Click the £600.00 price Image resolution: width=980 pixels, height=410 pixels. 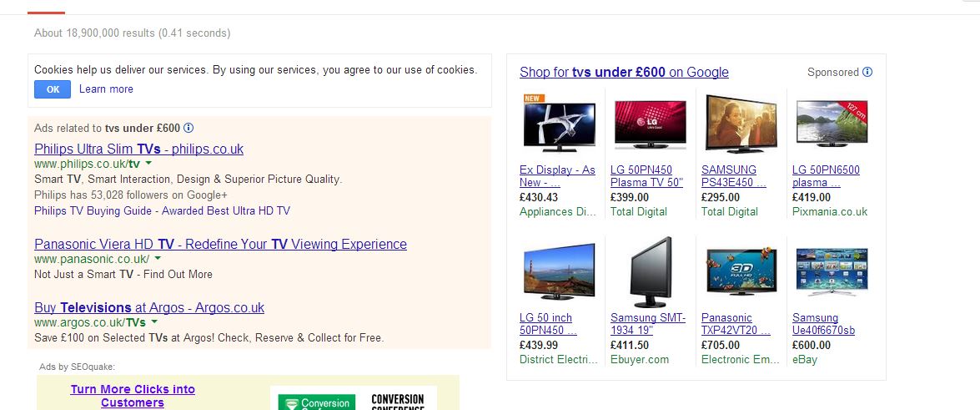point(812,345)
